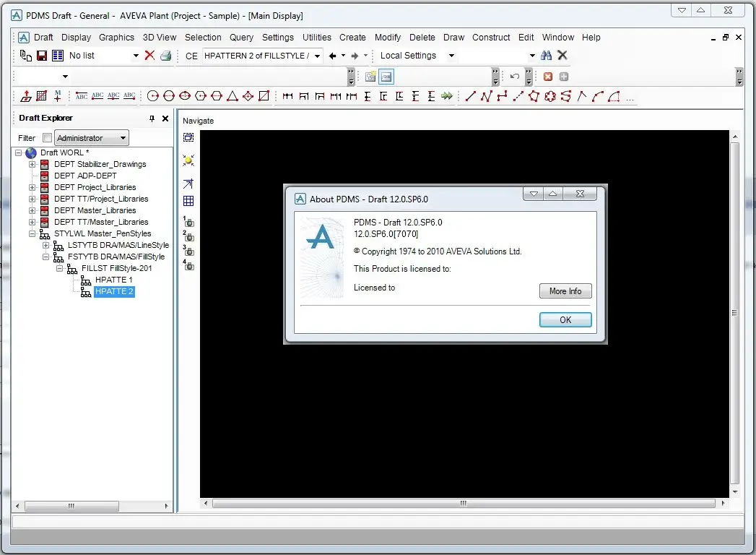Viewport: 756px width, 555px height.
Task: Click the orange-red square X toolbar icon
Action: 548,77
